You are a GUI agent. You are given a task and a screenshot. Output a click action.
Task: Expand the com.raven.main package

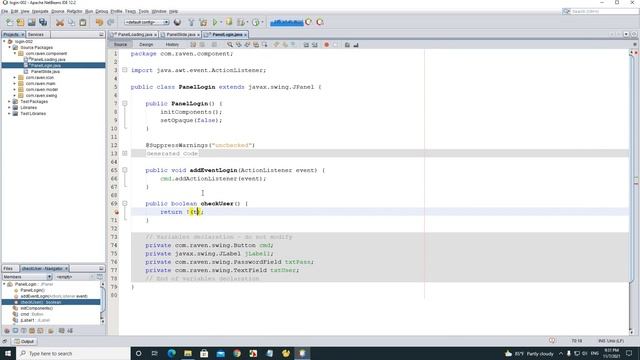click(15, 84)
